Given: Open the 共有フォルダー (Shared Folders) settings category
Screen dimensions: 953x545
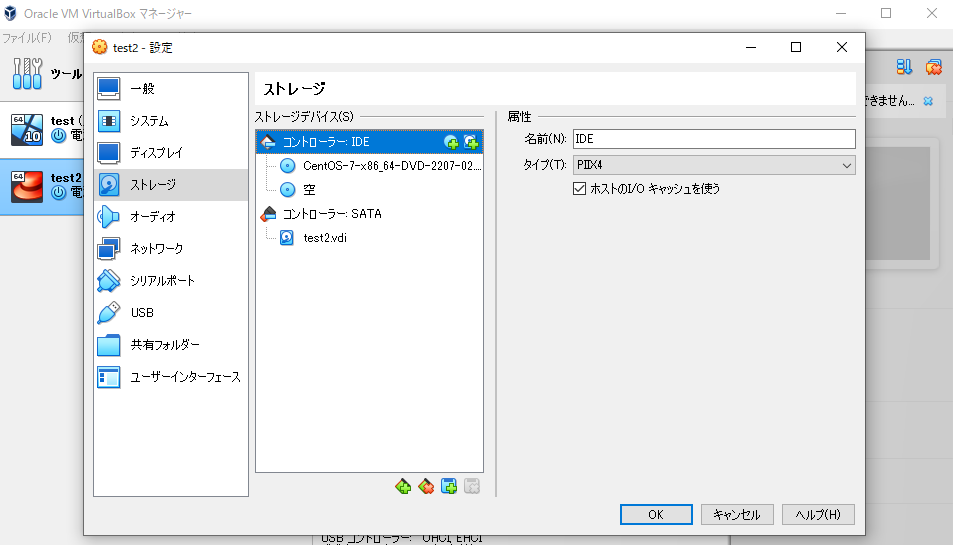Looking at the screenshot, I should tap(171, 344).
